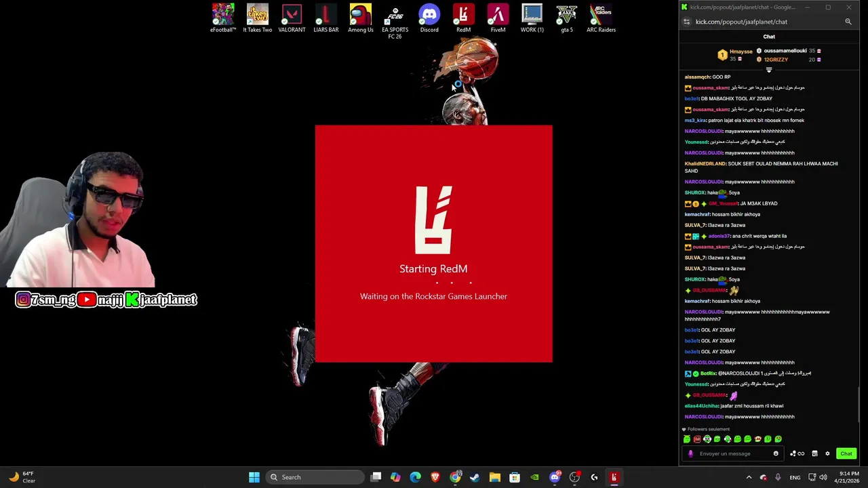This screenshot has height=488, width=868.
Task: Open site settings icon by the URL
Action: pos(686,22)
